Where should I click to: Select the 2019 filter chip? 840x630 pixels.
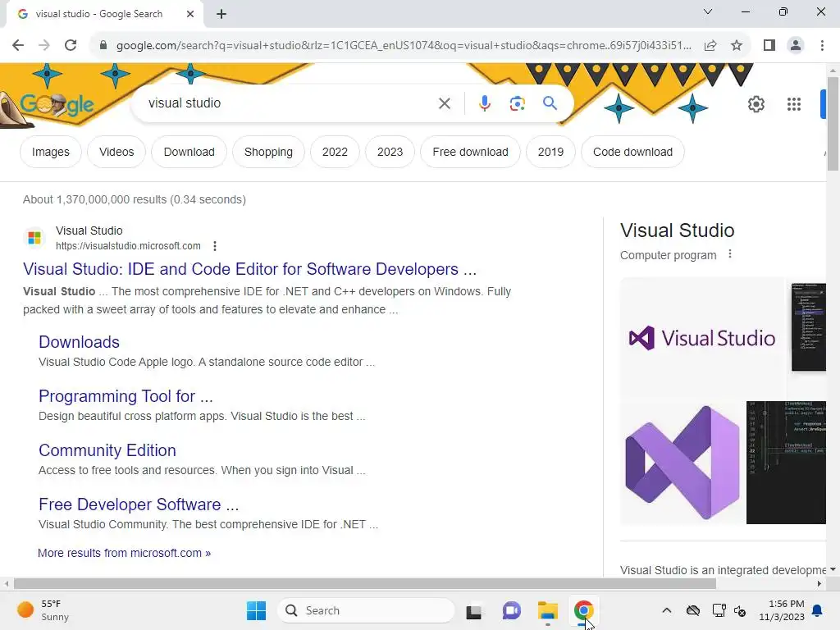click(x=550, y=152)
